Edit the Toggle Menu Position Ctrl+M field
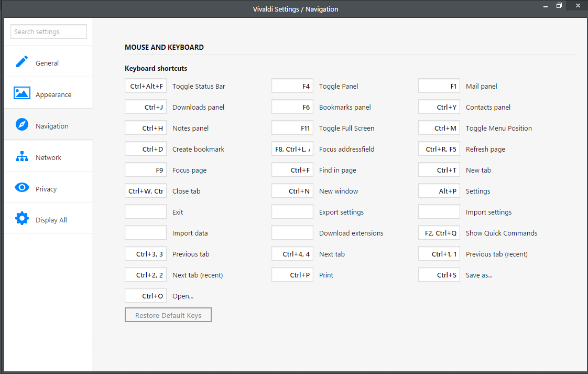The height and width of the screenshot is (374, 588). click(439, 128)
